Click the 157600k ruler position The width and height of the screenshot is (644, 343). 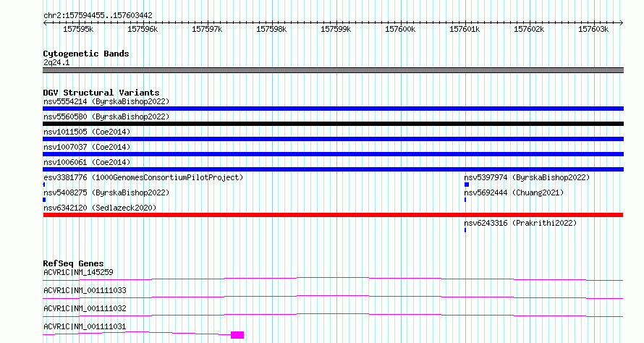pos(400,29)
